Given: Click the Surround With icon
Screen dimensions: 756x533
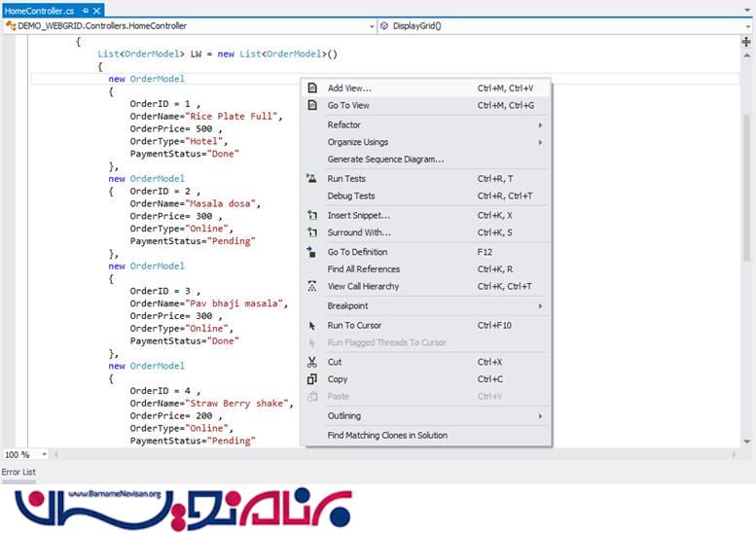Looking at the screenshot, I should coord(312,232).
